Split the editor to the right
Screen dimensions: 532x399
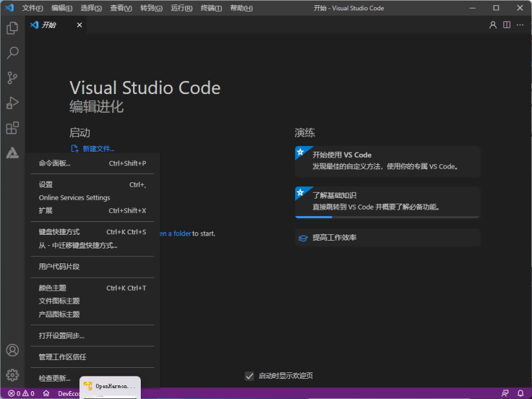point(506,25)
